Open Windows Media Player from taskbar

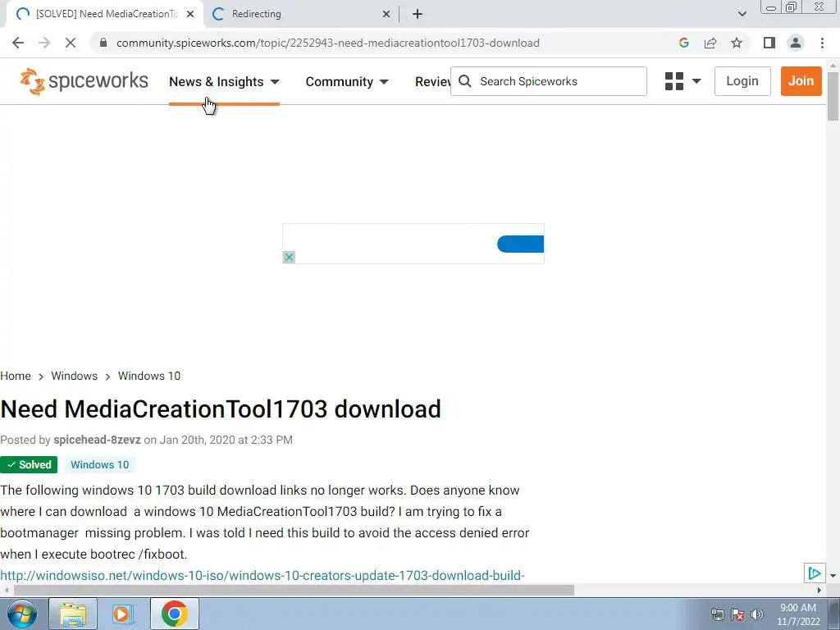click(x=123, y=614)
